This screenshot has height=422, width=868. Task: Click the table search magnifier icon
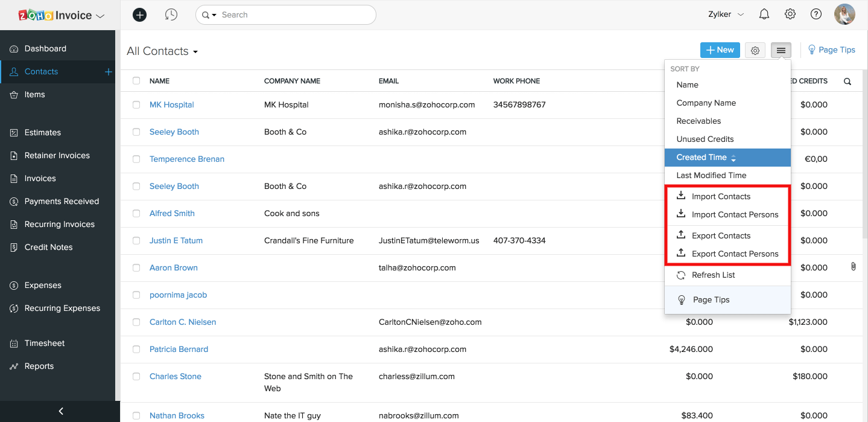[847, 82]
